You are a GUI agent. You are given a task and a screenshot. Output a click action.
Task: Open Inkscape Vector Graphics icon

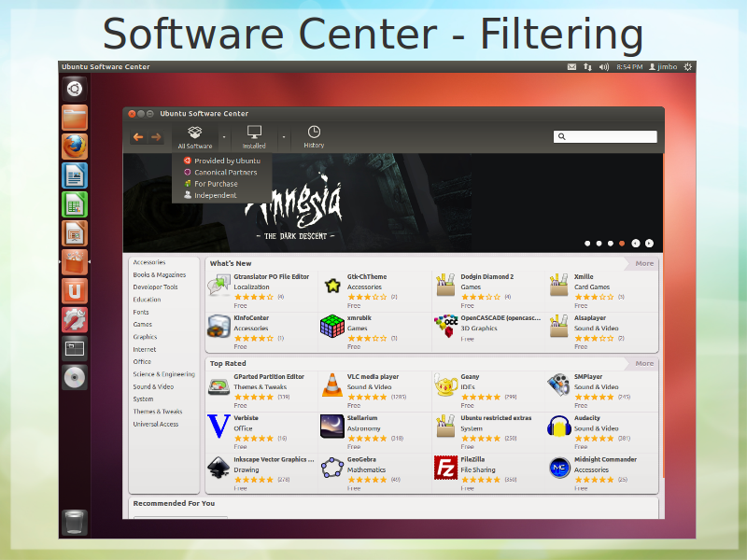pyautogui.click(x=218, y=468)
